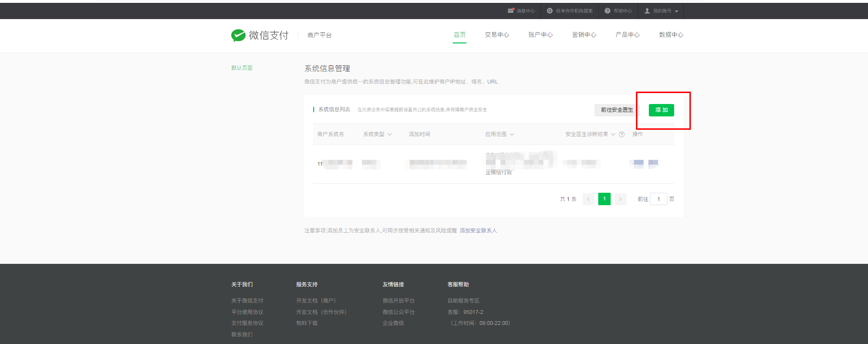This screenshot has width=868, height=344.
Task: Switch to the 交易中心 tab
Action: pyautogui.click(x=497, y=35)
